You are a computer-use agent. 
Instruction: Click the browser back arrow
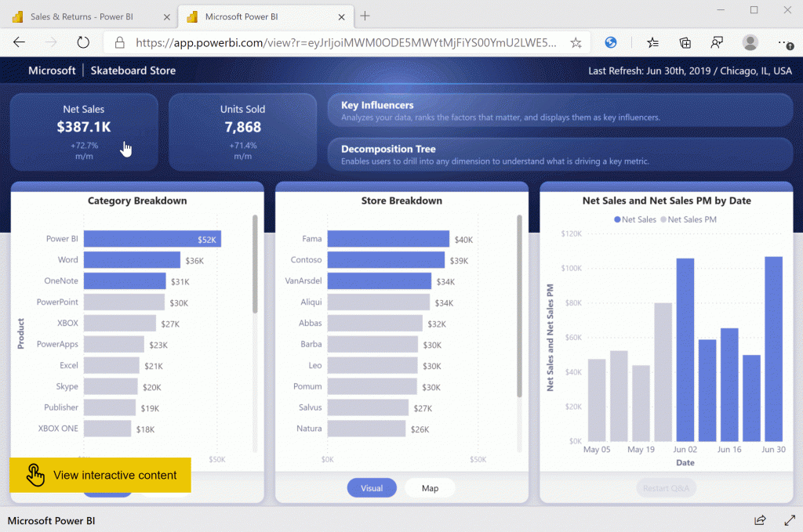click(x=19, y=42)
